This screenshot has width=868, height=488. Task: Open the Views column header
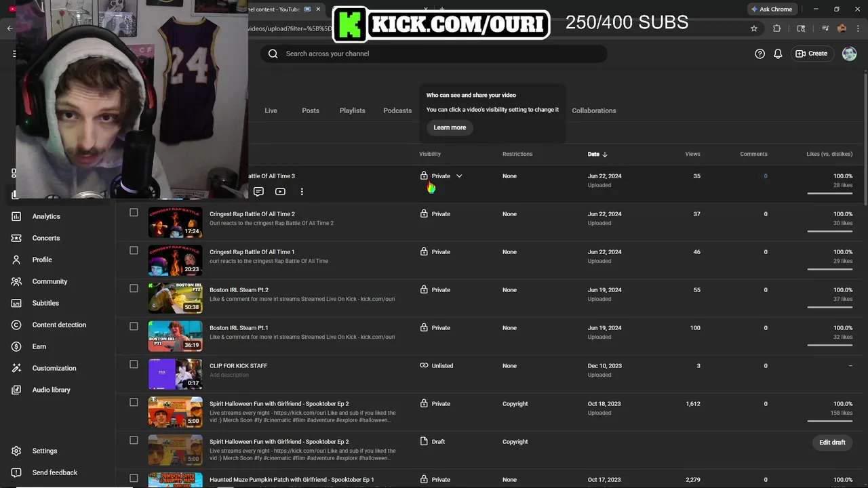click(x=692, y=154)
